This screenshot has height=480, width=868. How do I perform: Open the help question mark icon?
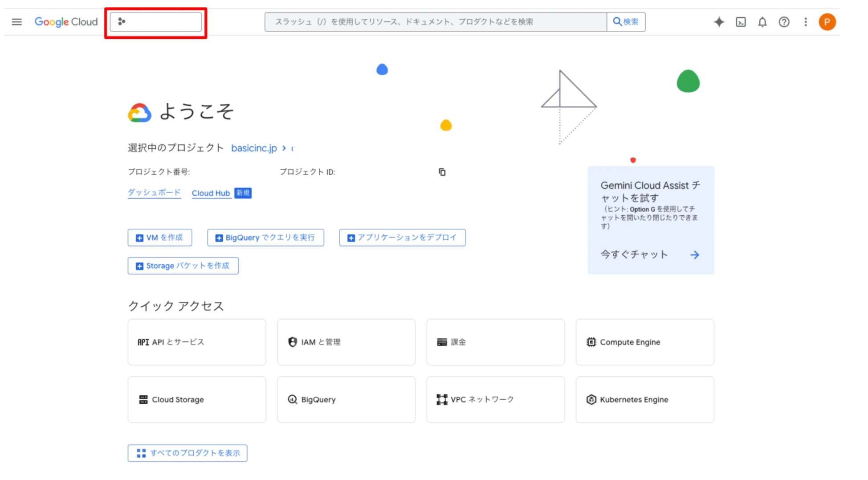(x=784, y=22)
